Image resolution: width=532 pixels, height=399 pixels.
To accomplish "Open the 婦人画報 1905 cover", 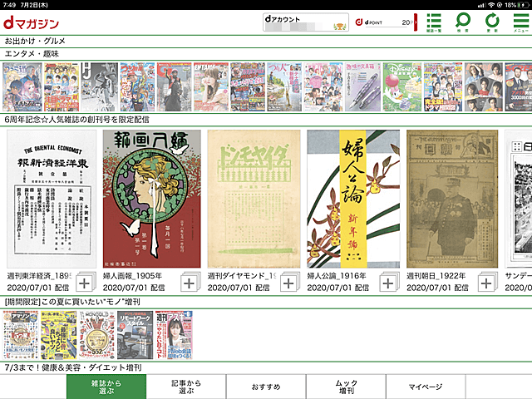I will [151, 199].
